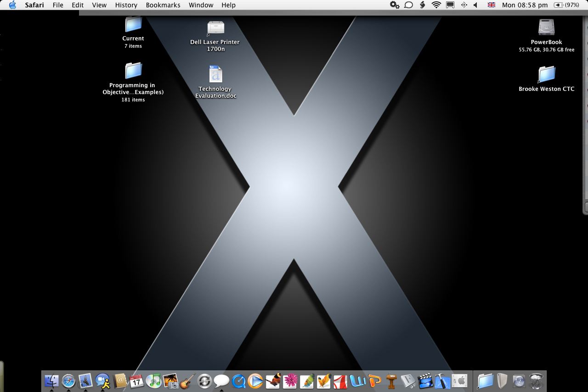Click the chat bubble status icon in menu bar
The image size is (588, 392).
coord(408,5)
